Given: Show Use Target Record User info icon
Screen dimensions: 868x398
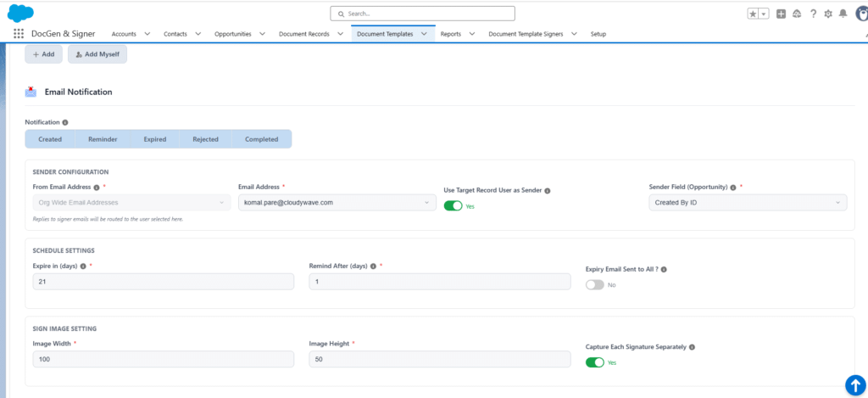Looking at the screenshot, I should [x=548, y=191].
